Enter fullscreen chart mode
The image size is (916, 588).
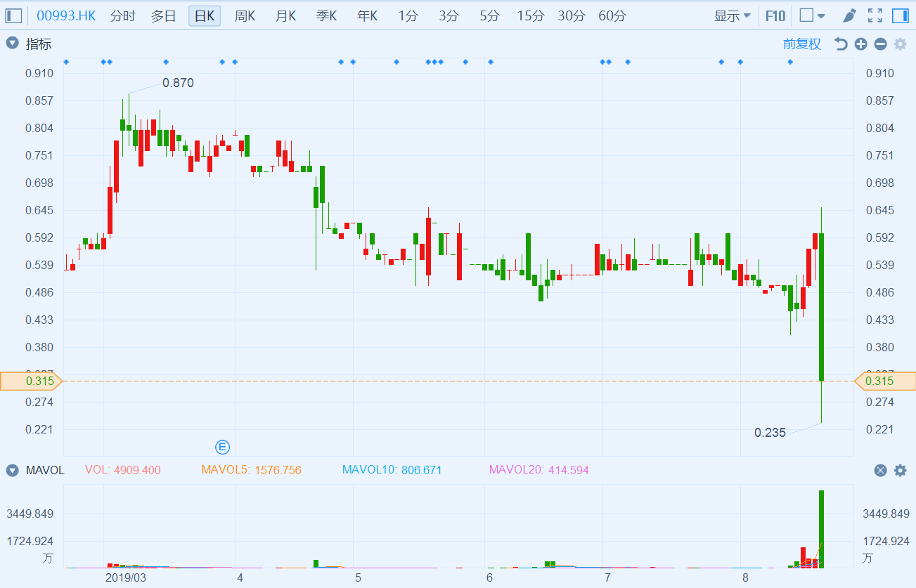pyautogui.click(x=875, y=15)
